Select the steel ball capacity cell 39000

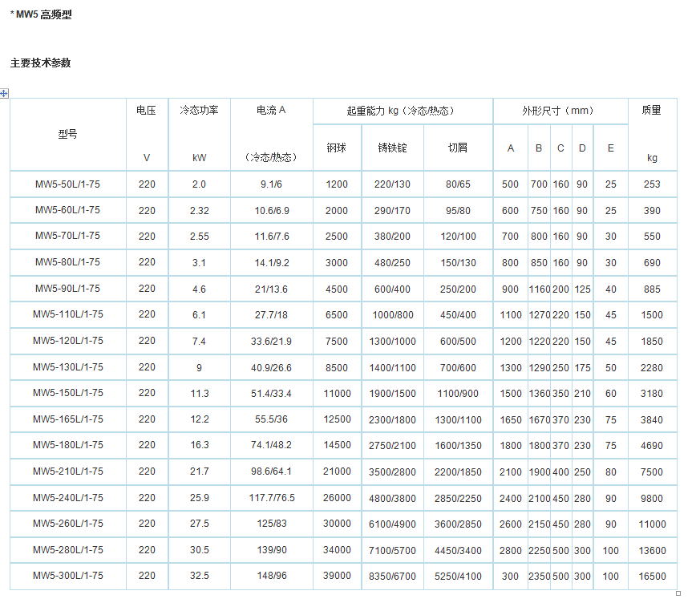337,576
